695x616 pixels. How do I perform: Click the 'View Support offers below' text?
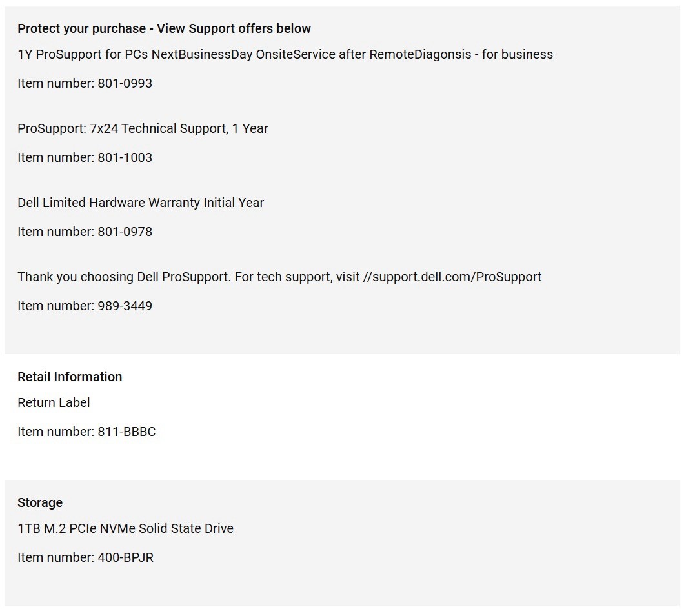coord(234,29)
